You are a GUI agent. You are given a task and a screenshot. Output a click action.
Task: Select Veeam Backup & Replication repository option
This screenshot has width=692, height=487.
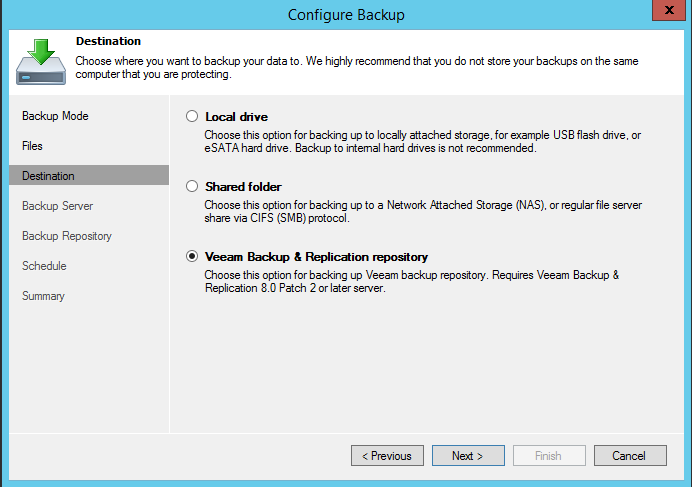(x=192, y=256)
